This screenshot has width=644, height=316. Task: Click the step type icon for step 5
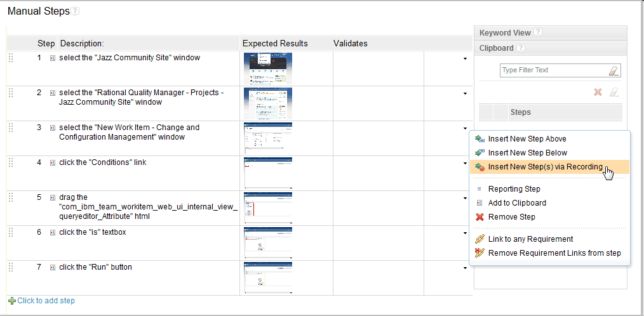pyautogui.click(x=53, y=198)
